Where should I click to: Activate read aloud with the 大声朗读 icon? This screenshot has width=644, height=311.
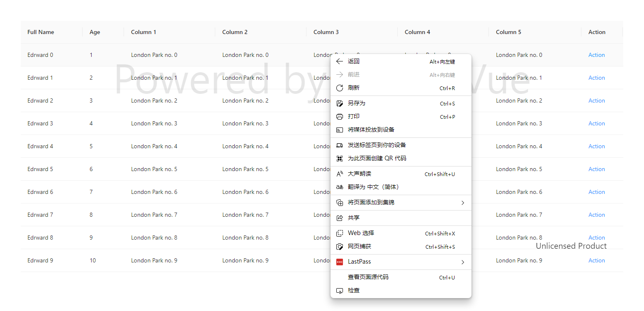[340, 174]
